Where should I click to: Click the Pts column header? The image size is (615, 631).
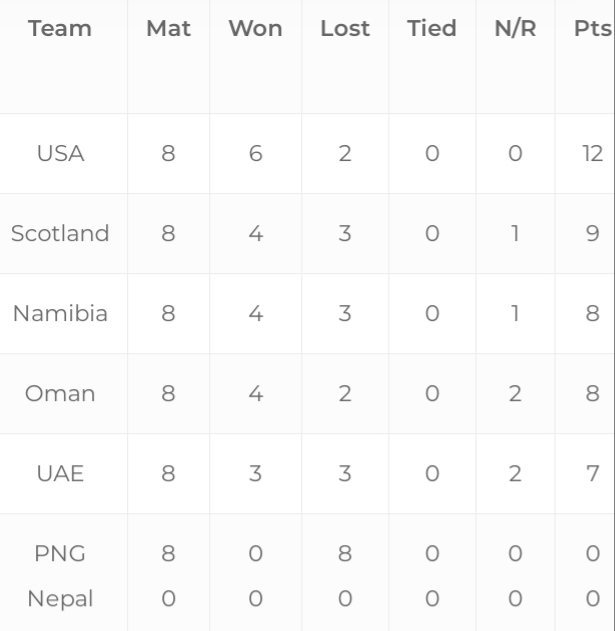(x=592, y=29)
